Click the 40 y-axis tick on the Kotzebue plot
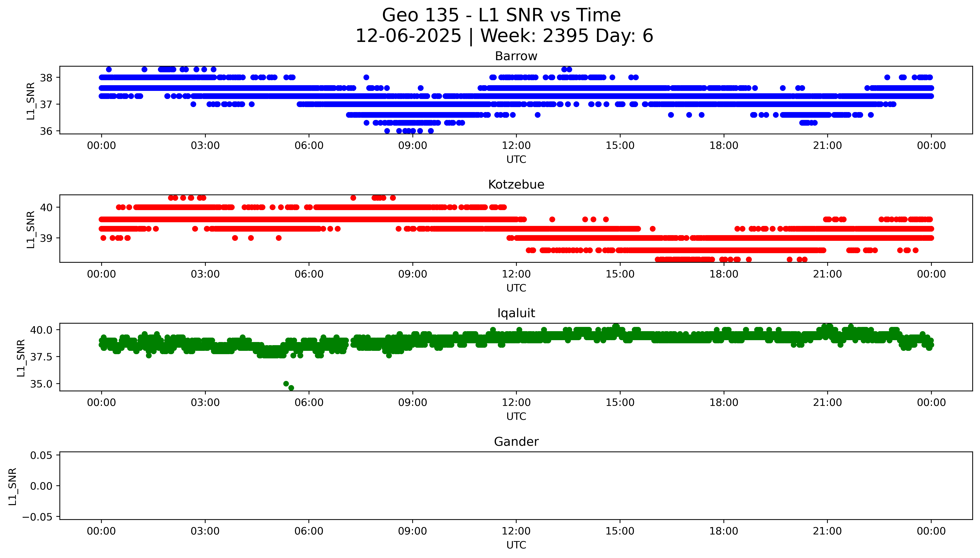980x558 pixels. [46, 207]
